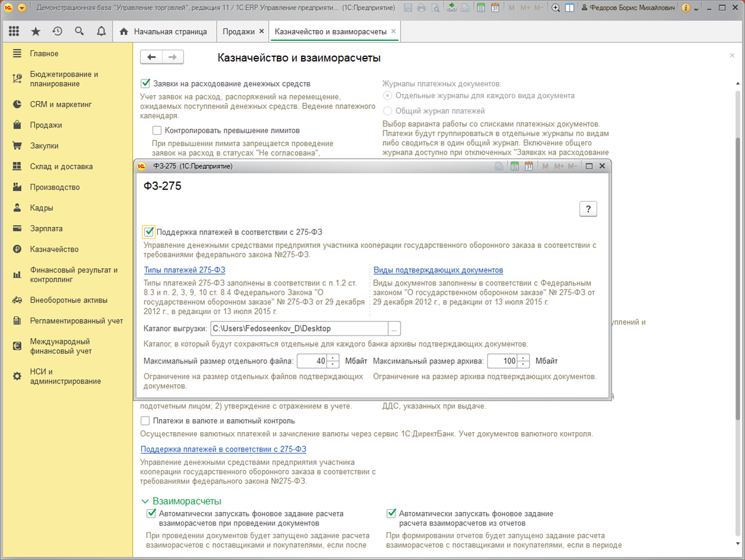The image size is (745, 560).
Task: Open the Закупки section
Action: 44,146
